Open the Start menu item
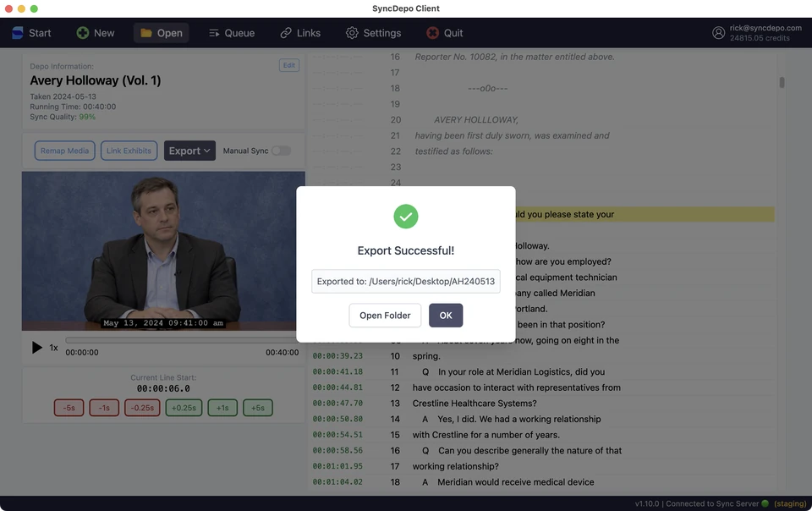Image resolution: width=812 pixels, height=511 pixels. coord(40,33)
